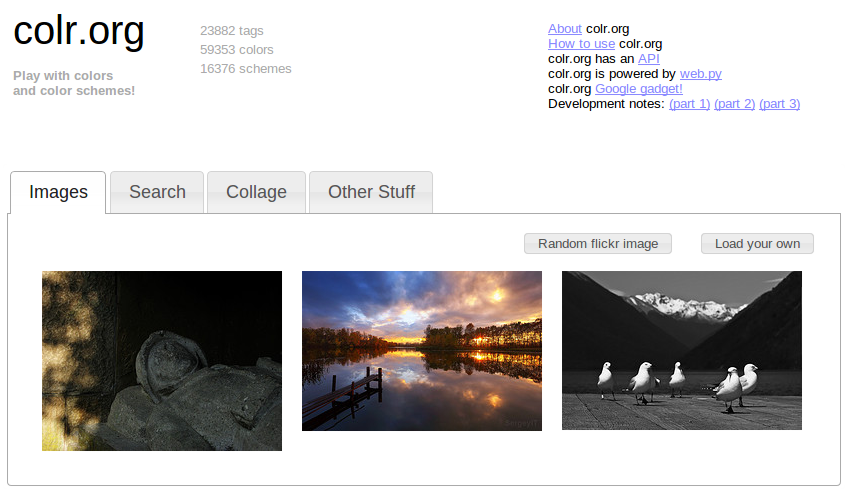Image resolution: width=848 pixels, height=496 pixels.
Task: Visit the web.py link
Action: (700, 74)
